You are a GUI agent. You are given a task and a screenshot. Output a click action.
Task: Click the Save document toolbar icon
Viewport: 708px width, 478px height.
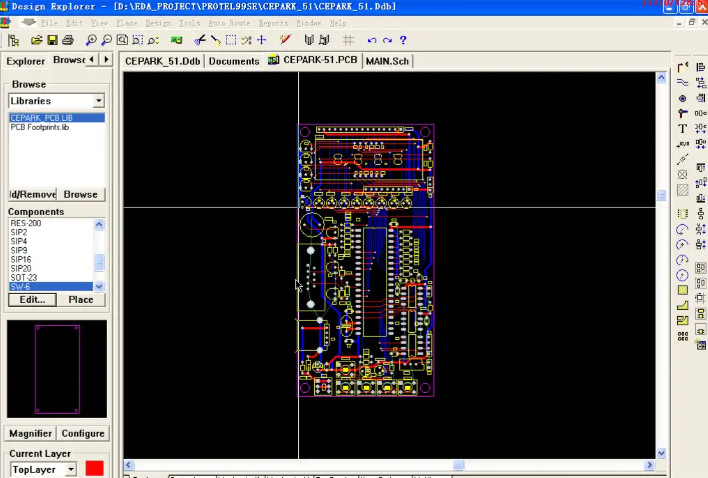coord(52,40)
